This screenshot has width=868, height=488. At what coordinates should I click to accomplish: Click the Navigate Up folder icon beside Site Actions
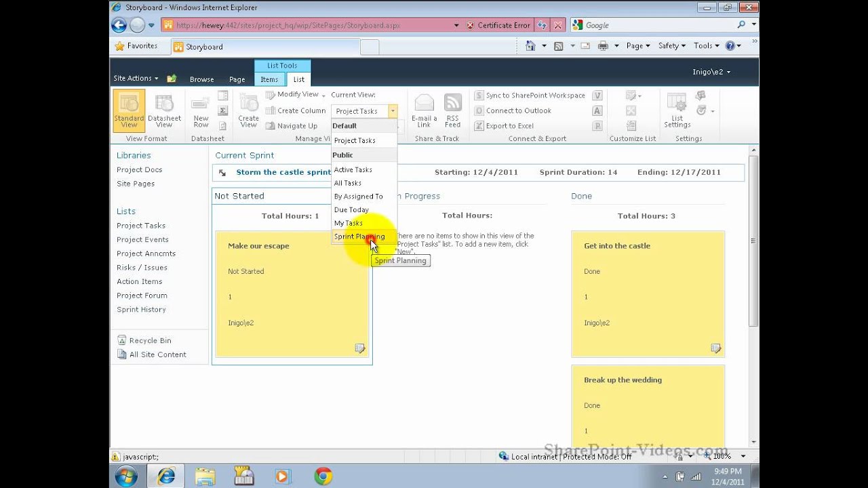[172, 79]
